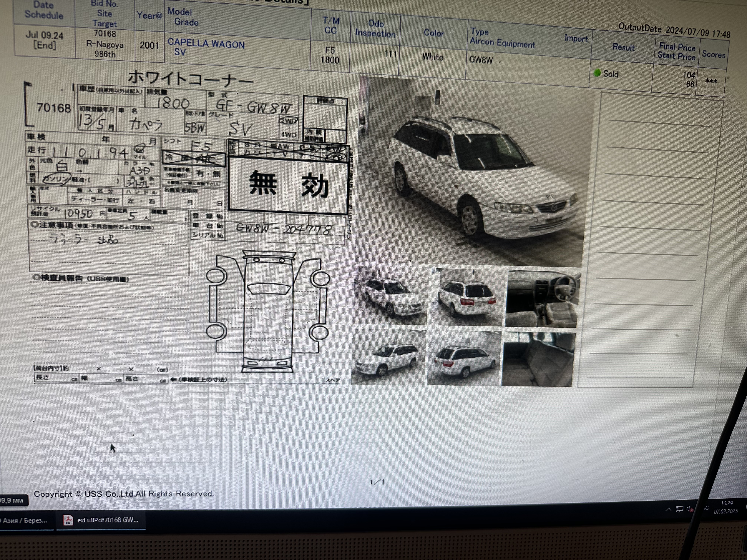Click the Odo Inspection column header

[376, 28]
